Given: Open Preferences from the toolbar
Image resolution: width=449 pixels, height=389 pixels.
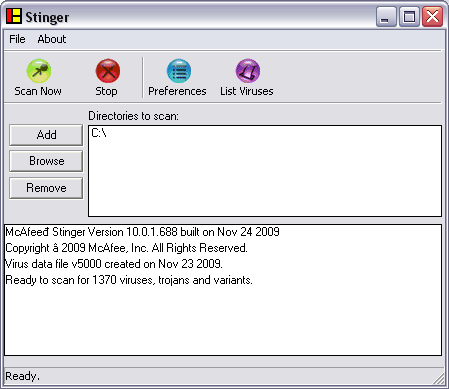Looking at the screenshot, I should point(179,71).
